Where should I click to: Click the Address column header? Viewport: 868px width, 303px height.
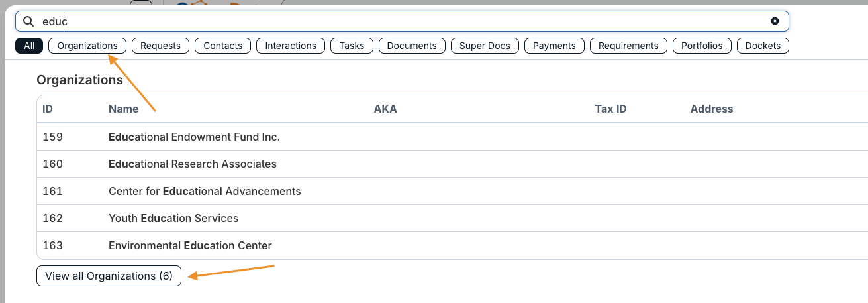click(x=712, y=109)
